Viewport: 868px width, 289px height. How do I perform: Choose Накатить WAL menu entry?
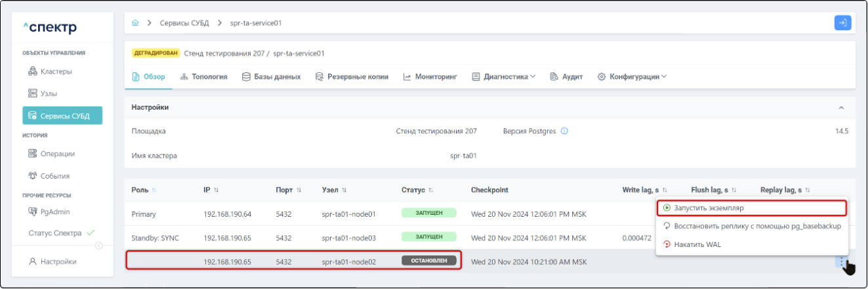point(697,244)
